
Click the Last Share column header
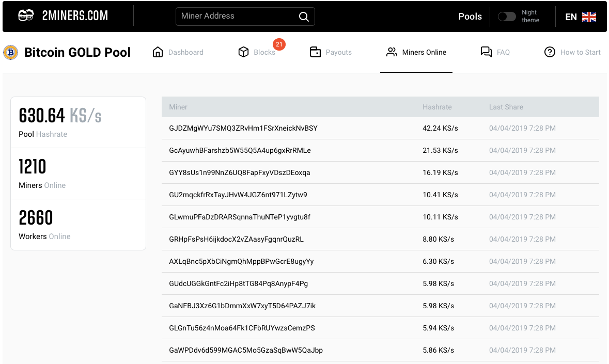(506, 107)
